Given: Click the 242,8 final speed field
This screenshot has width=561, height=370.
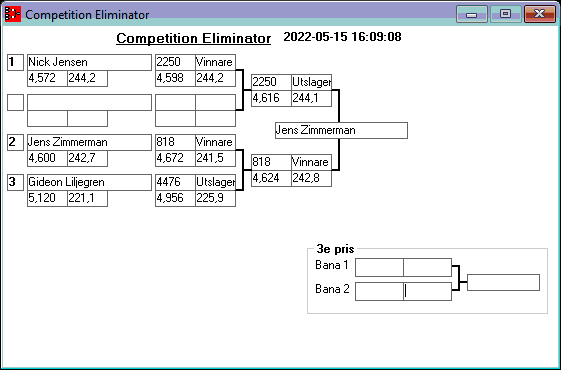Looking at the screenshot, I should tap(311, 179).
